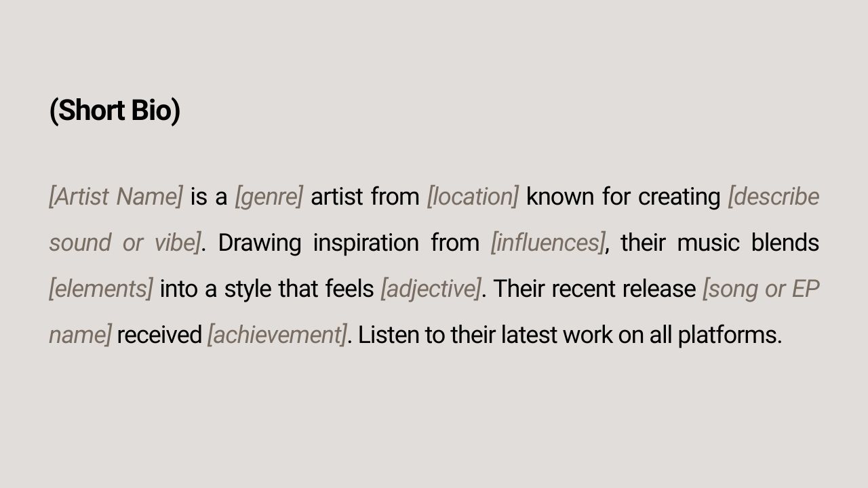Click the word 'Drawing' in the paragraph
The image size is (868, 488).
[x=259, y=243]
